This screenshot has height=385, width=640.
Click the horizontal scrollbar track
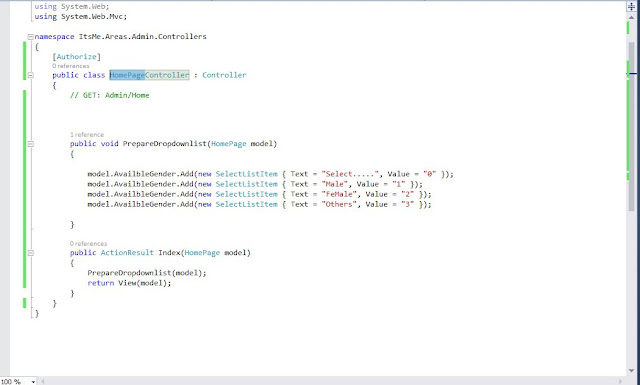332,382
